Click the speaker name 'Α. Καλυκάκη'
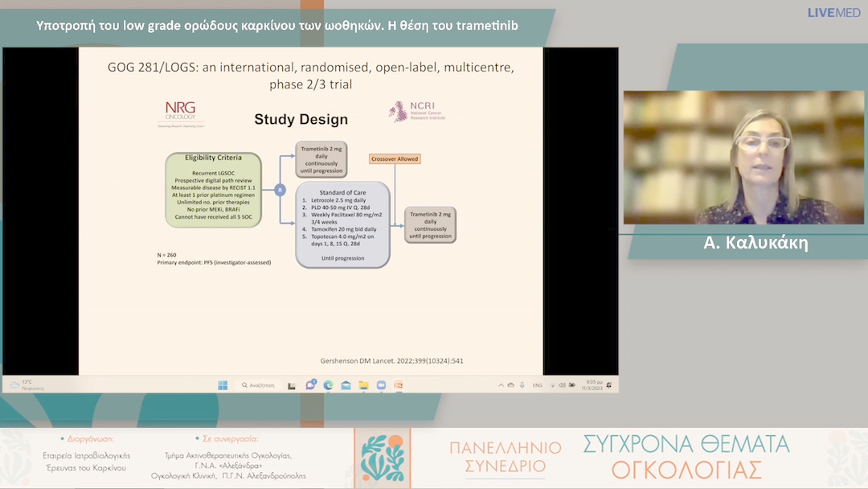Viewport: 868px width, 489px height. pyautogui.click(x=755, y=243)
